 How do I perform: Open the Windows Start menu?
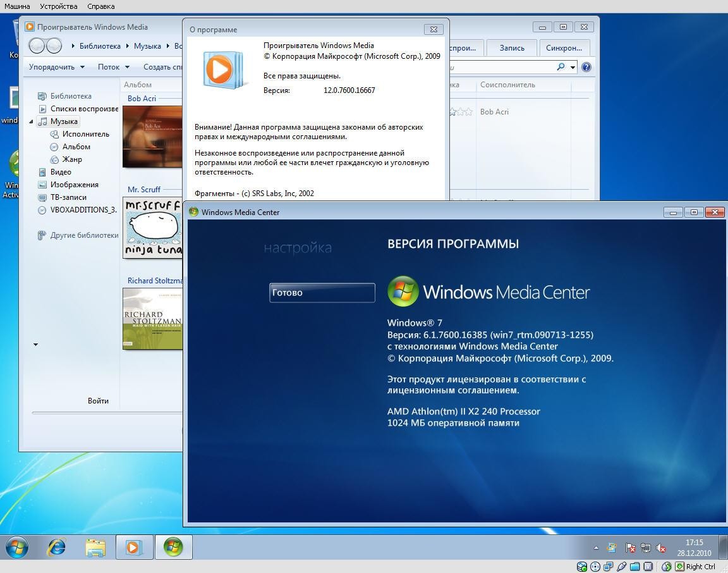pos(16,547)
